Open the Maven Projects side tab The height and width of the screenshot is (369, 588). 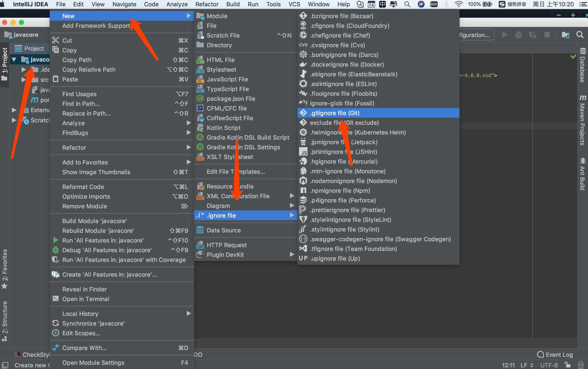click(582, 120)
